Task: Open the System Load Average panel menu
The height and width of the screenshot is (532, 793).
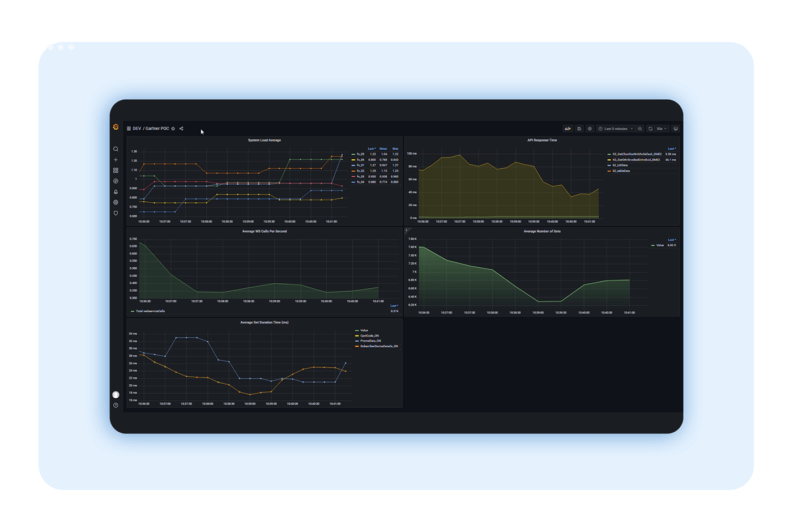Action: point(265,140)
